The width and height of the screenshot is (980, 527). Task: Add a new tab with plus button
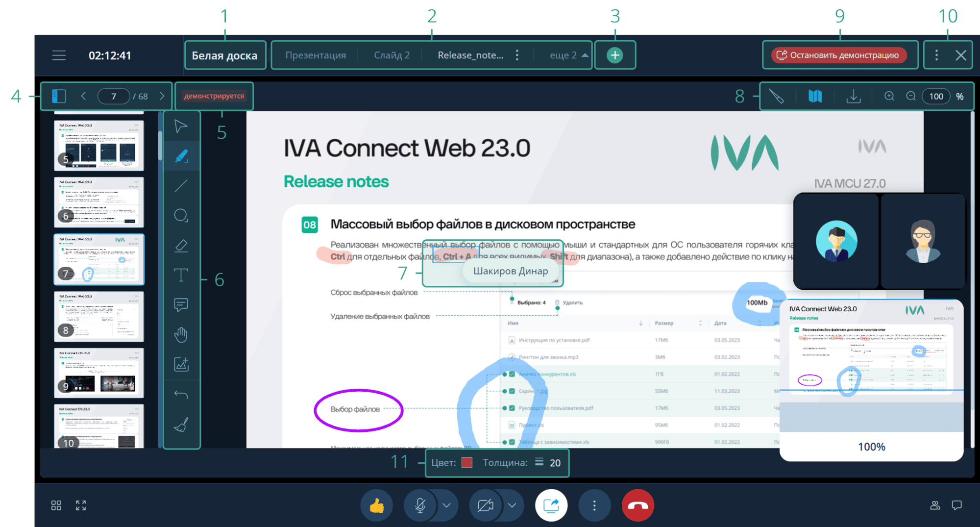[x=615, y=55]
